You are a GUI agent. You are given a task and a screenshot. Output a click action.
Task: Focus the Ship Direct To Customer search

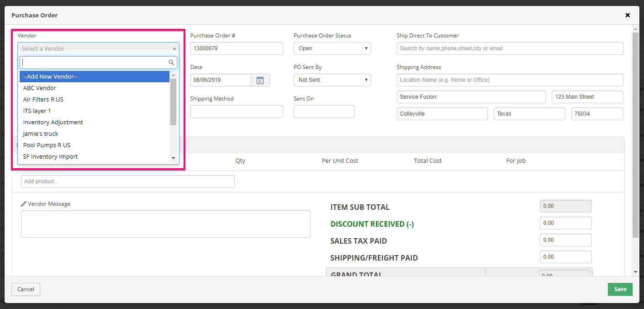(x=510, y=48)
